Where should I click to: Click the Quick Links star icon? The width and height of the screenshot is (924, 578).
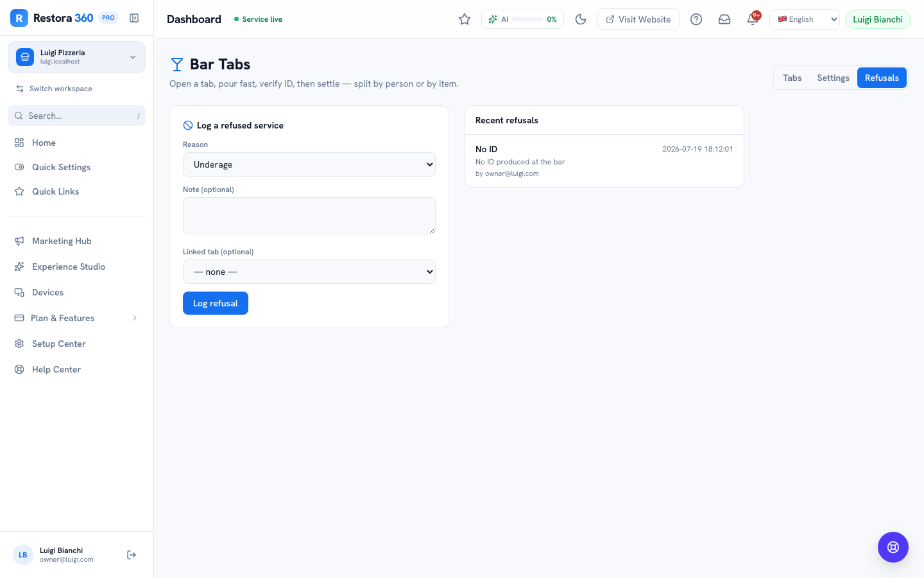[19, 191]
